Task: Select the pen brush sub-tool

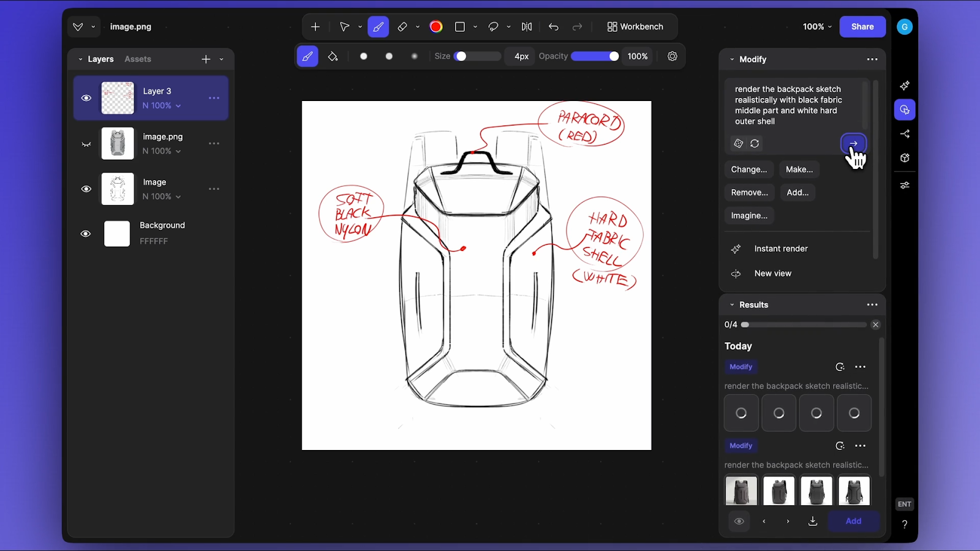Action: [x=307, y=56]
